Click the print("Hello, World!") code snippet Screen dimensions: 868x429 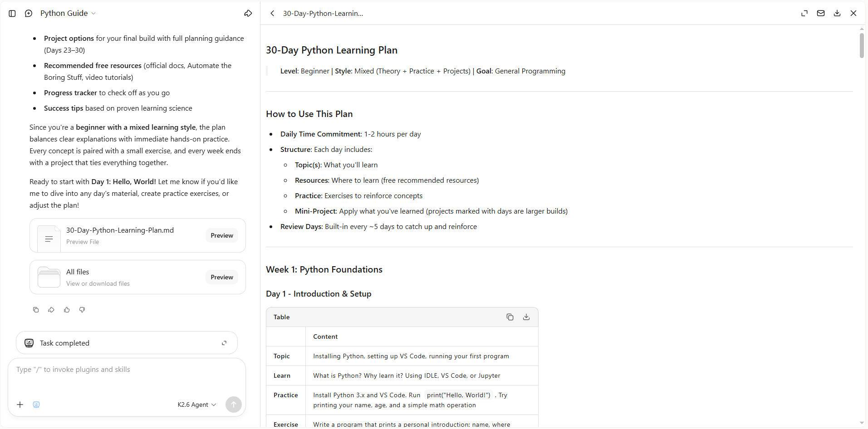point(458,395)
